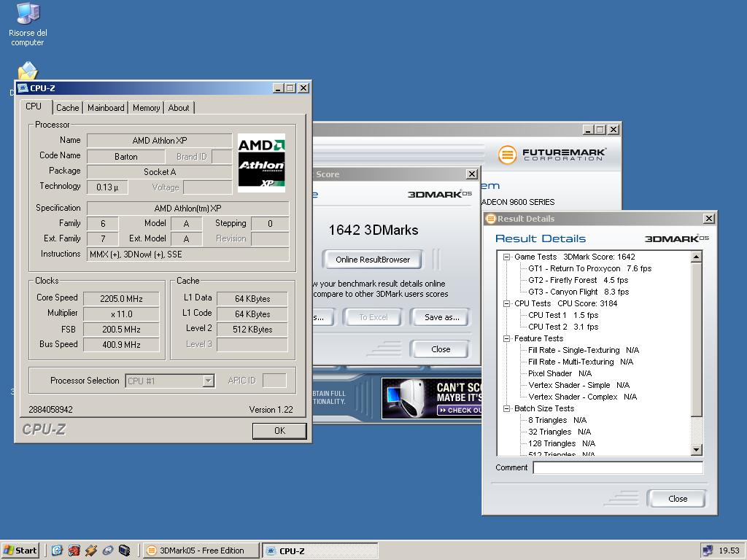Collapse the Game Tests tree node

coord(506,257)
